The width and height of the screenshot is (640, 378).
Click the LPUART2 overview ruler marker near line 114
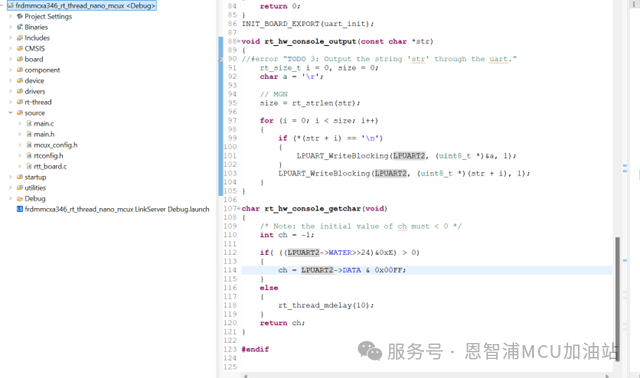[x=625, y=260]
